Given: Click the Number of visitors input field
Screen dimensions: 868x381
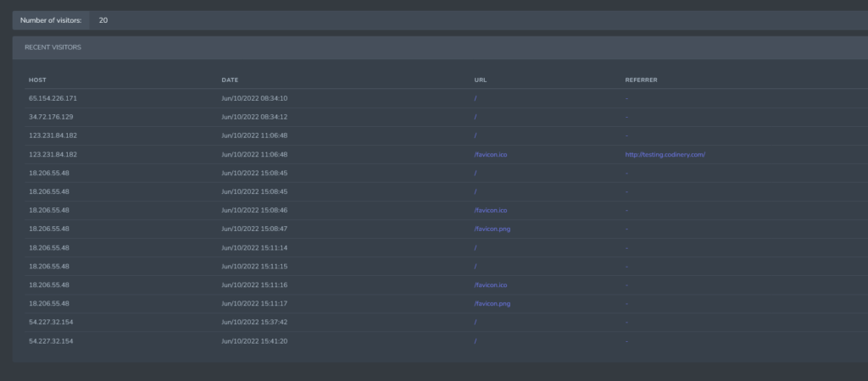Looking at the screenshot, I should (475, 19).
